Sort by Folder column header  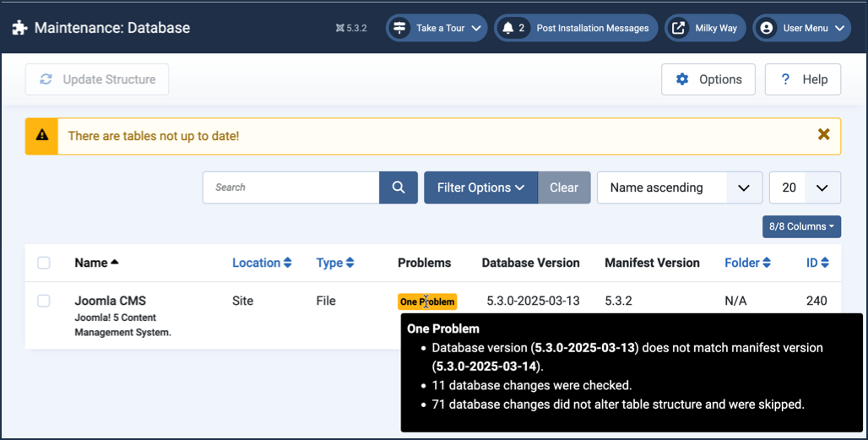click(x=747, y=263)
